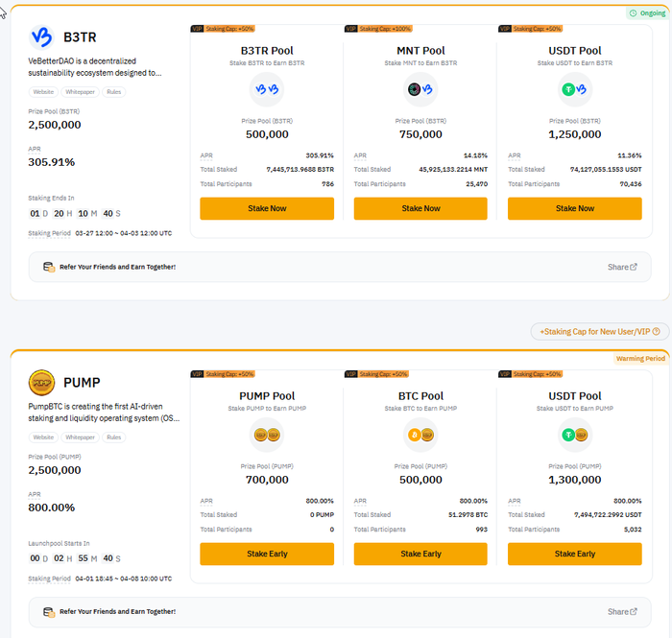Click the USDT icon in PUMP section

[x=574, y=436]
